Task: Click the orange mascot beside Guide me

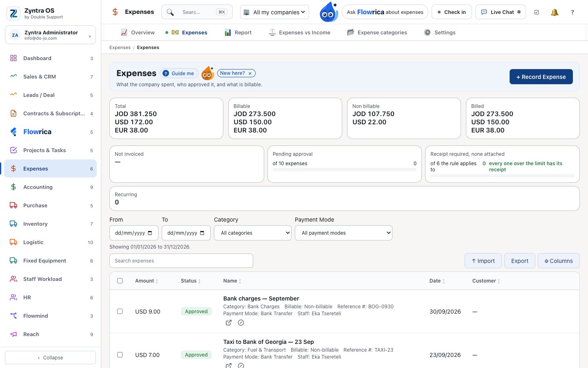Action: [x=208, y=73]
